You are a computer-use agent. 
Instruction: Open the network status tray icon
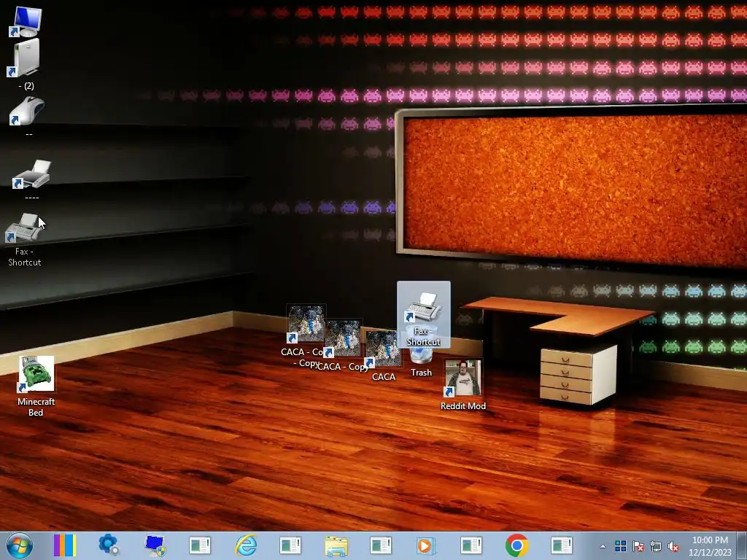click(x=656, y=546)
